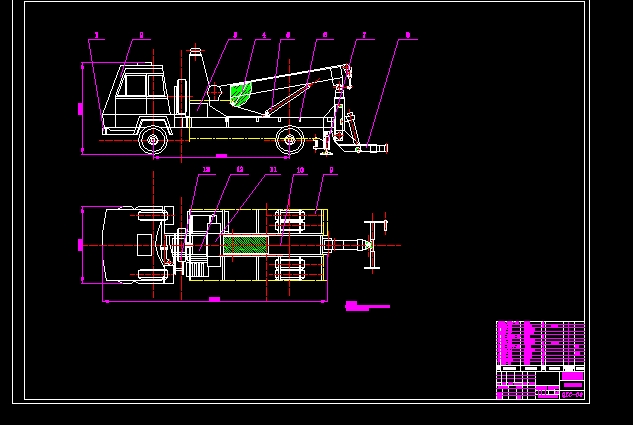This screenshot has width=633, height=425.
Task: Click callout number 13 above the top view
Action: 206,170
